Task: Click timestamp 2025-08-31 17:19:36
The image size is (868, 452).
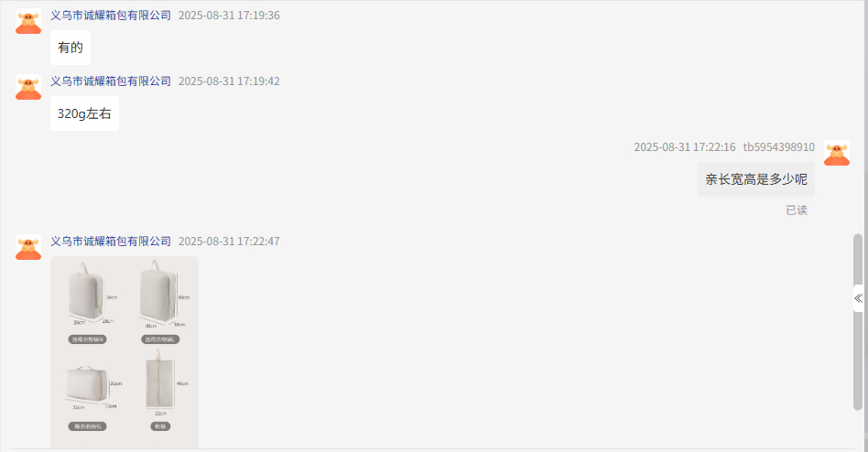Action: 229,16
